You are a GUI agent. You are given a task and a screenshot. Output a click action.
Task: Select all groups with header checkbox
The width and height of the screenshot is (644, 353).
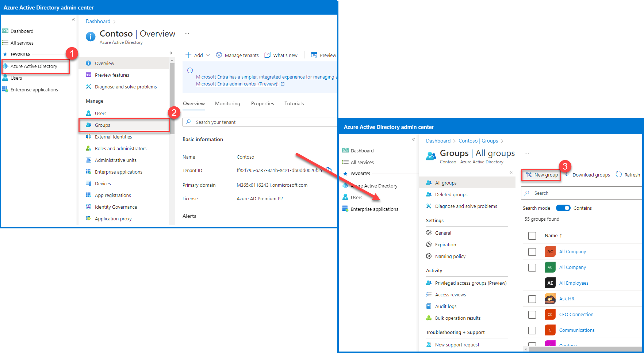point(532,236)
